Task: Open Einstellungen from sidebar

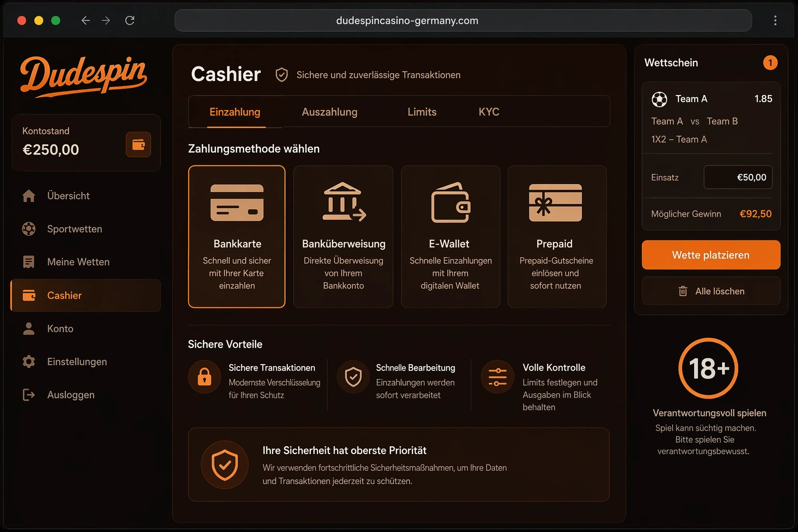Action: pyautogui.click(x=86, y=362)
